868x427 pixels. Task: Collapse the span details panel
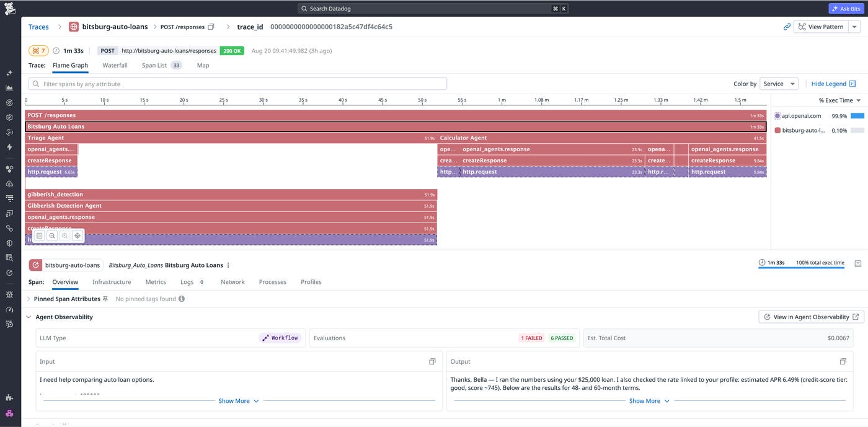click(x=858, y=263)
